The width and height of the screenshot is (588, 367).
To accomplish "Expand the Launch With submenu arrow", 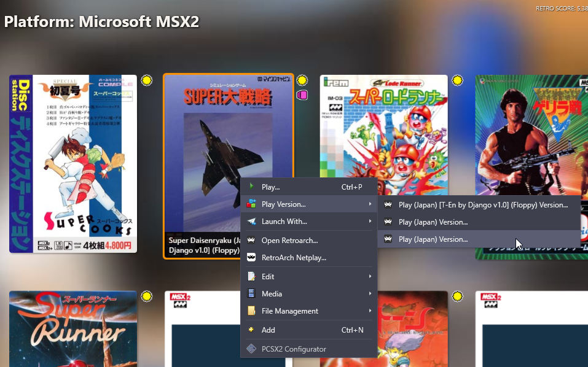I will coord(370,221).
